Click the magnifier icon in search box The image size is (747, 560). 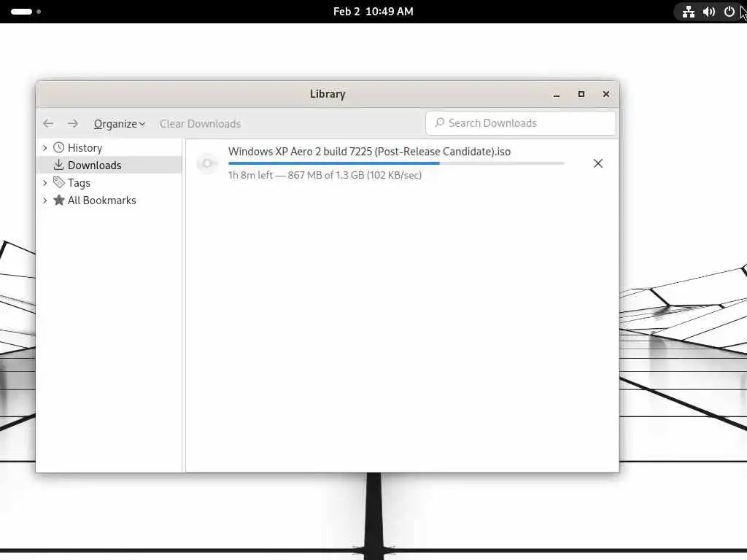click(439, 122)
